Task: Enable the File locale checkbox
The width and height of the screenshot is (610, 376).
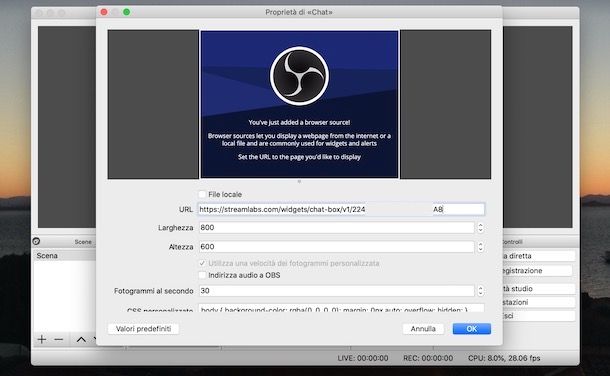Action: pos(202,194)
